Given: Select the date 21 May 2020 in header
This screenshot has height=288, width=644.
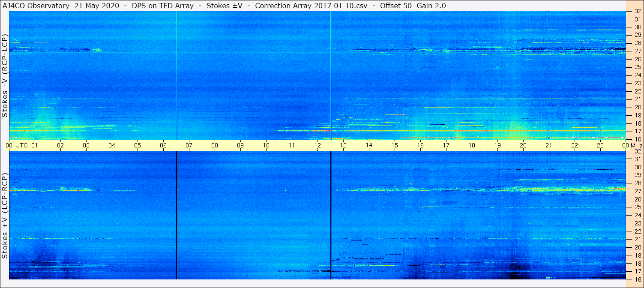Looking at the screenshot, I should pyautogui.click(x=97, y=6).
